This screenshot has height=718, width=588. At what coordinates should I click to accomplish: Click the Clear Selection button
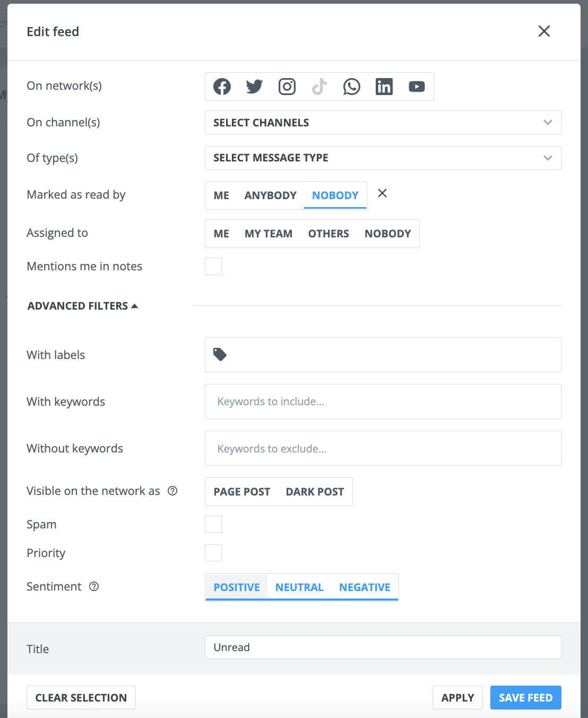coord(81,698)
